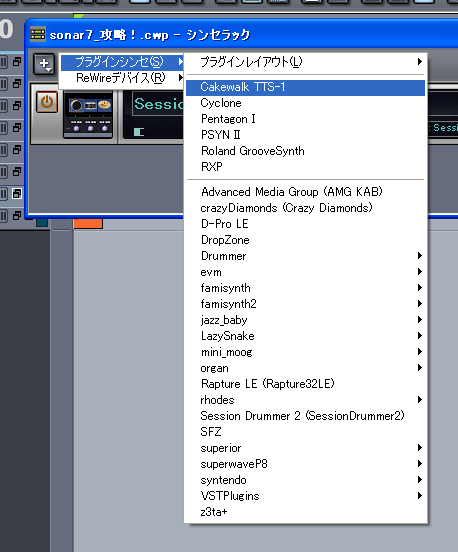
Task: Expand the famisynth submenu
Action: [306, 288]
